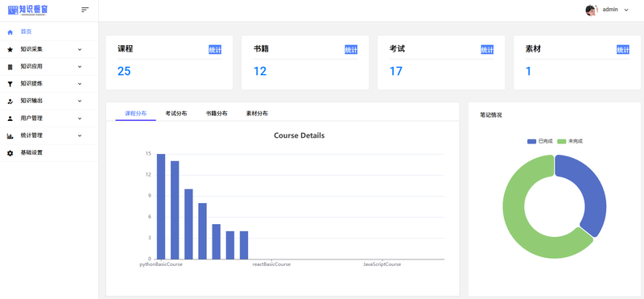The width and height of the screenshot is (644, 299).
Task: Click the tallest bar in Course Details chart
Action: (x=161, y=206)
